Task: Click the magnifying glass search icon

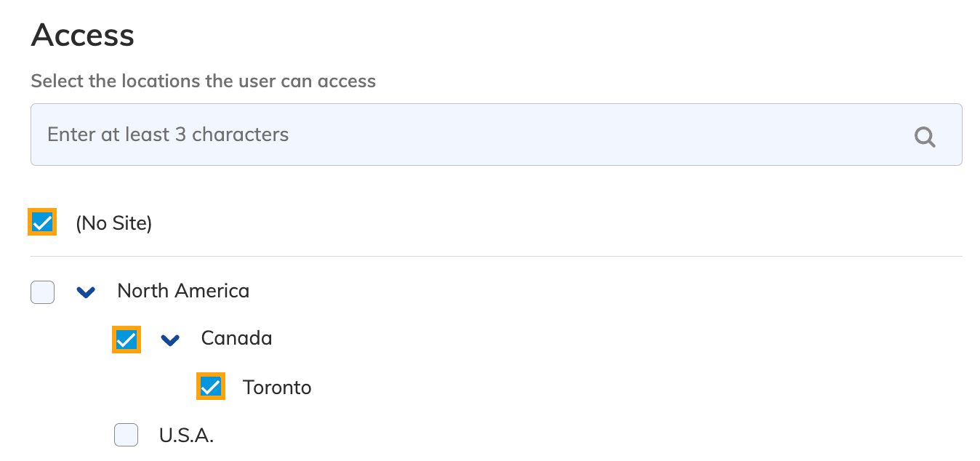Action: [924, 136]
